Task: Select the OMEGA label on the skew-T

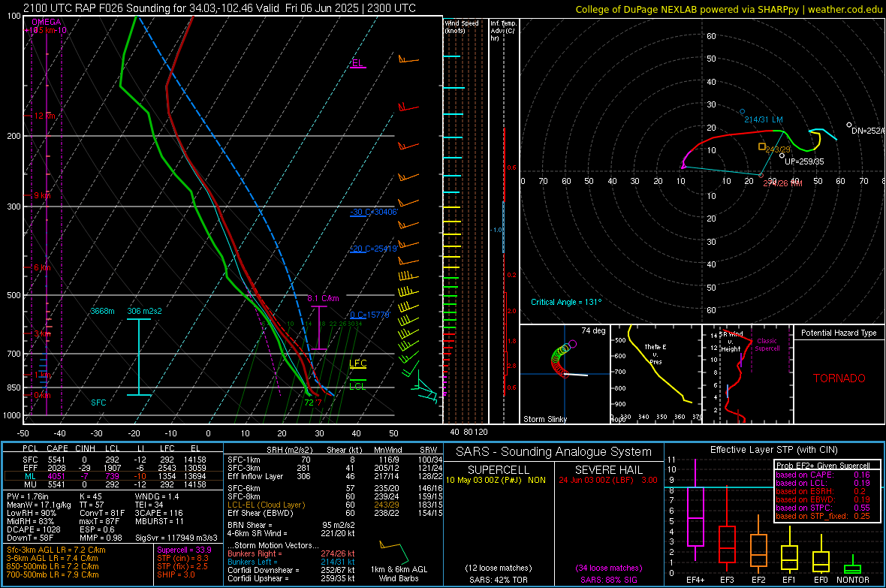Action: [x=47, y=22]
